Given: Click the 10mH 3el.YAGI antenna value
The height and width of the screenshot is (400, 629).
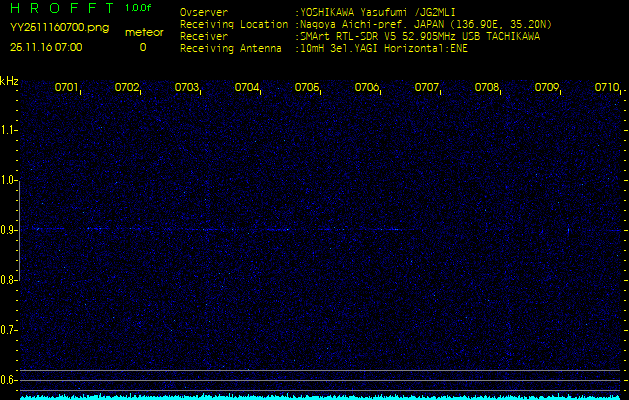Looking at the screenshot, I should click(x=384, y=49).
